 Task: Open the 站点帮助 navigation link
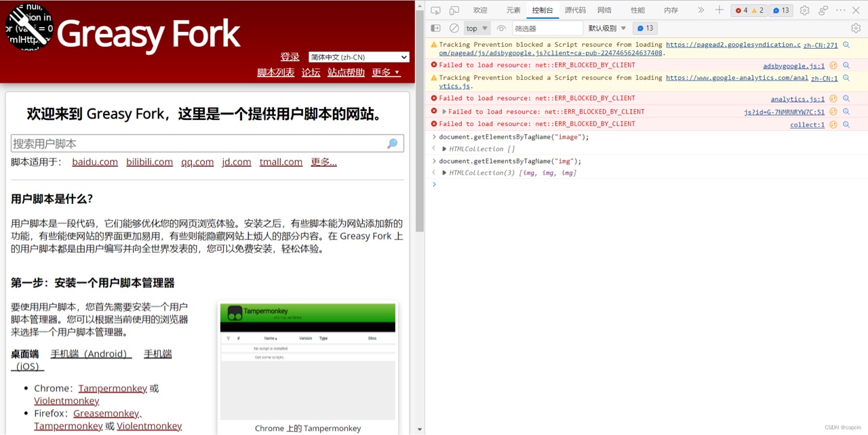point(346,72)
